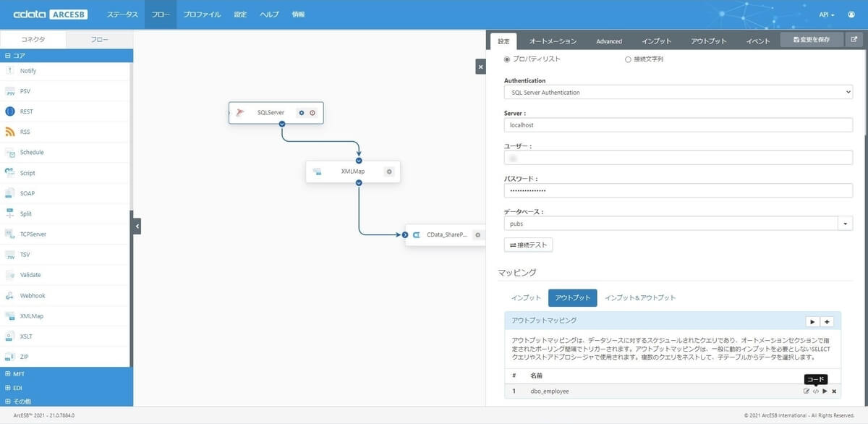The image size is (868, 424).
Task: Open the 情報 page
Action: click(298, 14)
